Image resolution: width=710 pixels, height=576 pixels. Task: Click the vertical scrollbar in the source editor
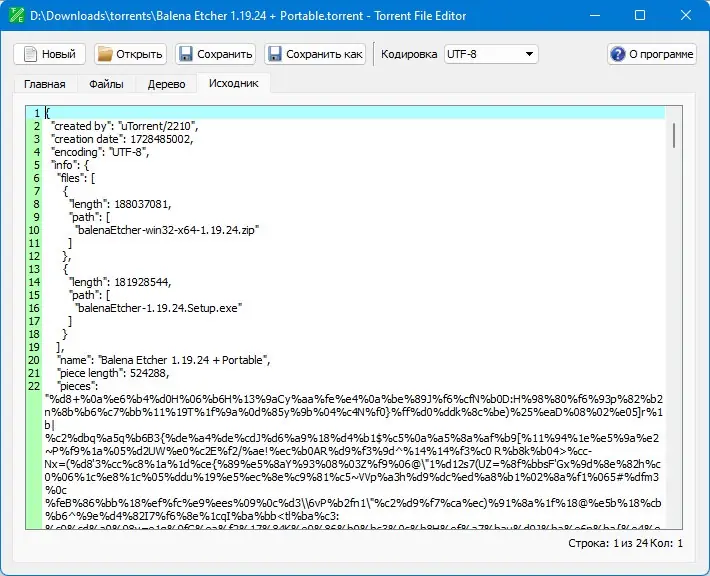[x=674, y=135]
